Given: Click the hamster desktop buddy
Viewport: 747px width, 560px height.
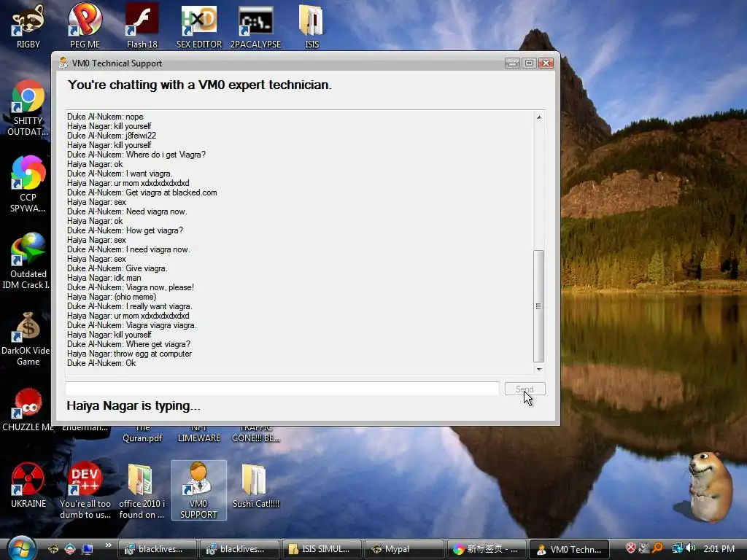Looking at the screenshot, I should point(710,486).
